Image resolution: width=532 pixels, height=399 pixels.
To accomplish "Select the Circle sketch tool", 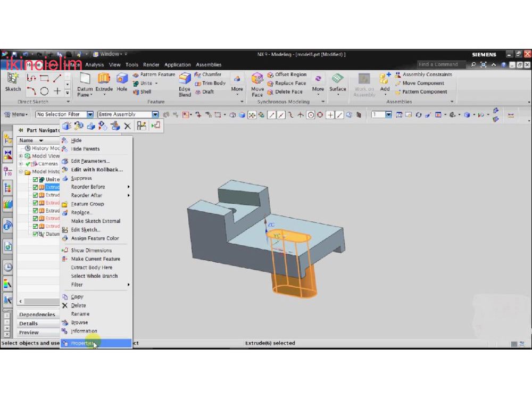I will [44, 91].
